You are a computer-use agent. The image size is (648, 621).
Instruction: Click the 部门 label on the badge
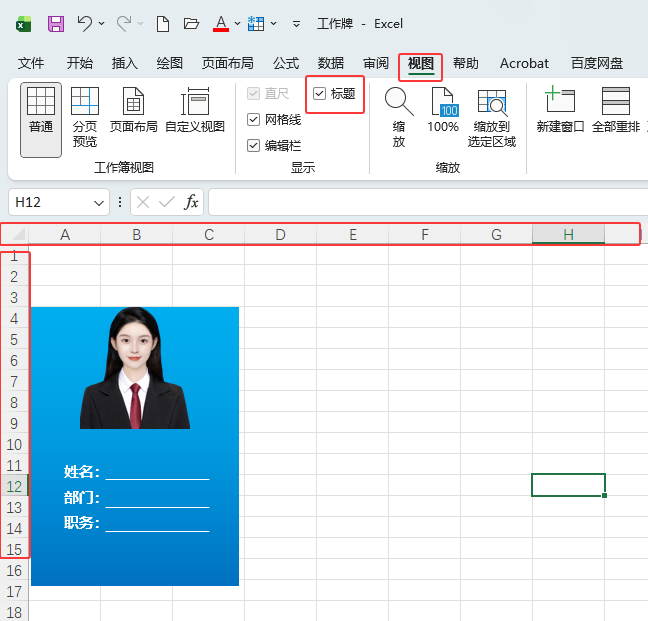tap(81, 497)
